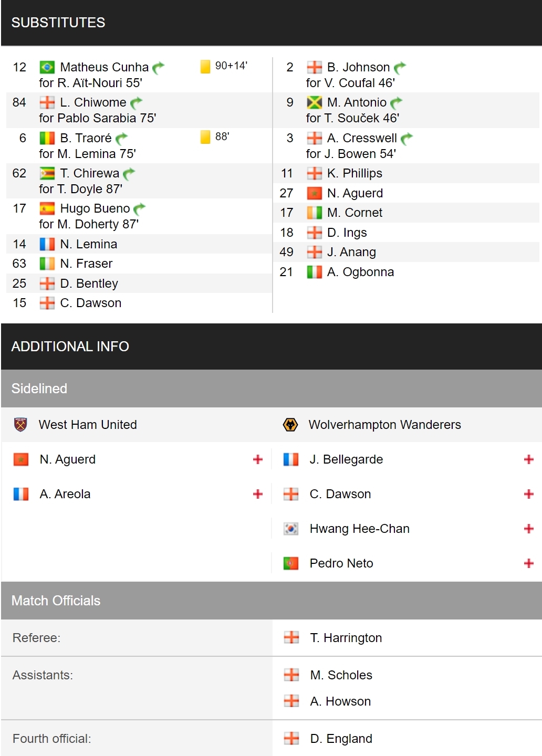Viewport: 542px width, 756px height.
Task: Click the red injury cross beside Pedro Neto
Action: tap(529, 563)
